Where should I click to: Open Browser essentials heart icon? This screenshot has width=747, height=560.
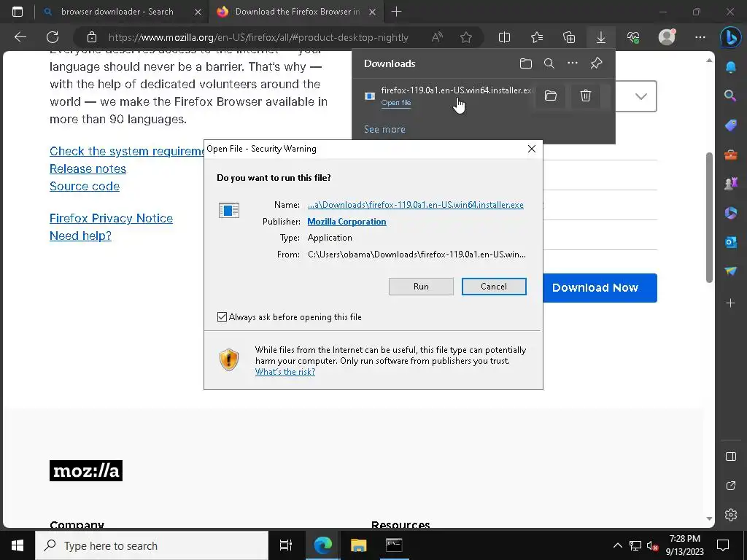(x=633, y=37)
